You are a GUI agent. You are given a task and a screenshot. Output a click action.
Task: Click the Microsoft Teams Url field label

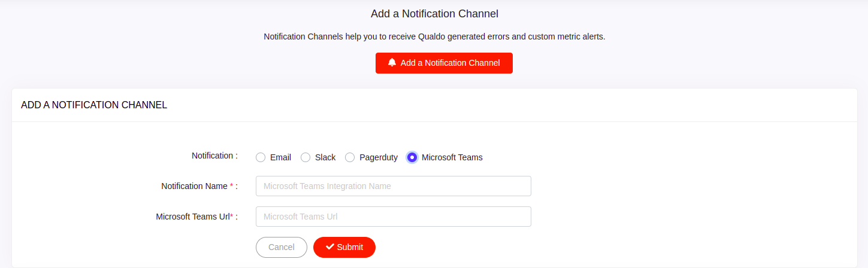(192, 217)
